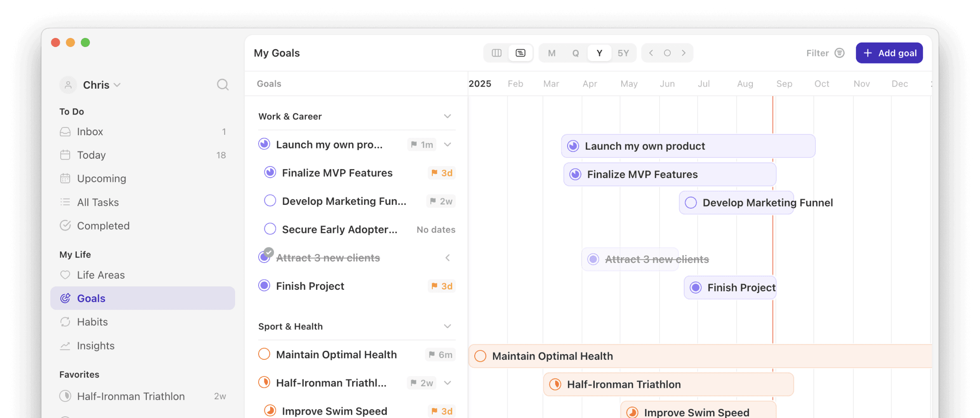
Task: Open All Tasks in the sidebar
Action: 143,202
